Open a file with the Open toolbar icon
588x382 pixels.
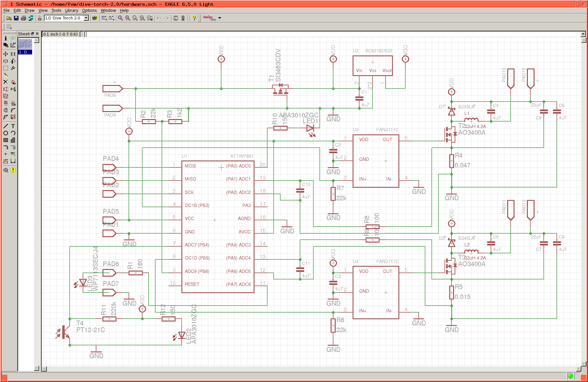[x=9, y=18]
